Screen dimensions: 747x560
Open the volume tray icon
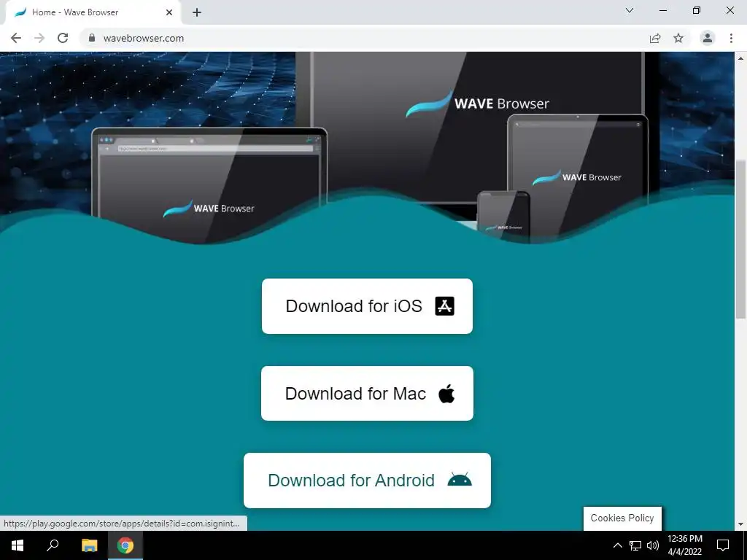click(653, 545)
